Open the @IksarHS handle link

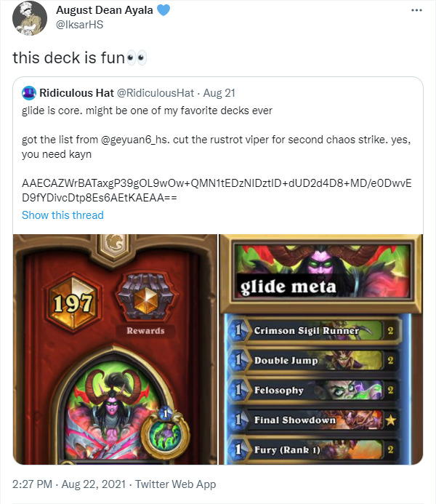pos(80,25)
